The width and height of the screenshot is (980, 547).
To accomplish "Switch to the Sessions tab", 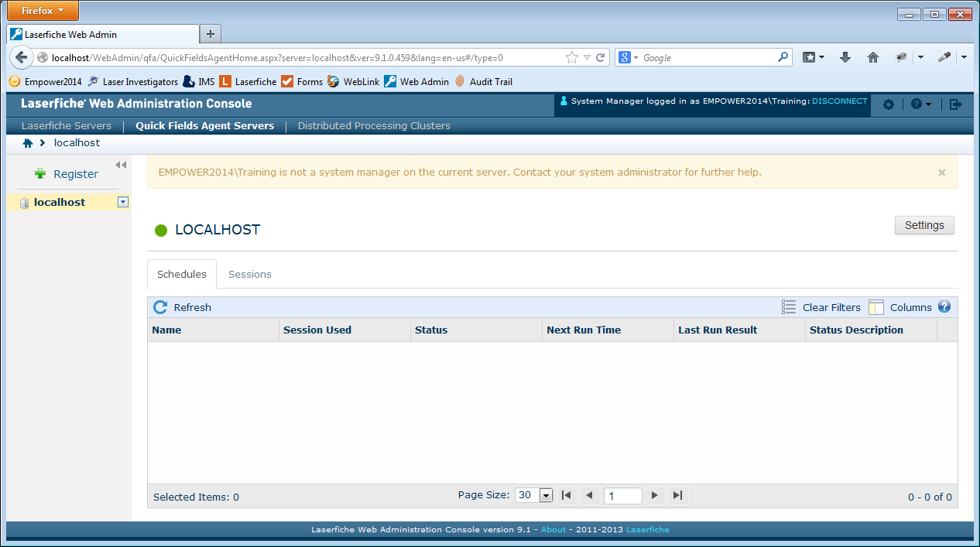I will click(250, 274).
